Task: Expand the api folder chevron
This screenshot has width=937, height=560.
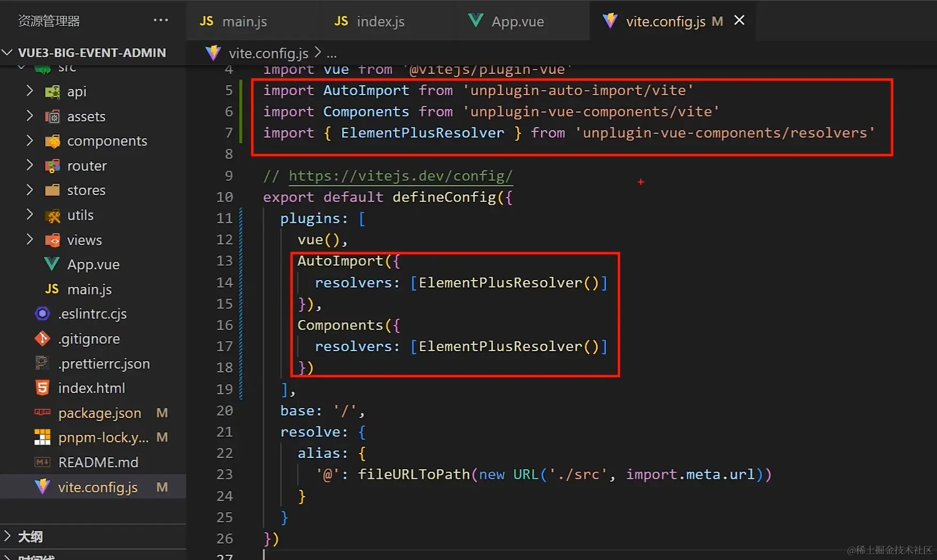Action: pyautogui.click(x=29, y=91)
